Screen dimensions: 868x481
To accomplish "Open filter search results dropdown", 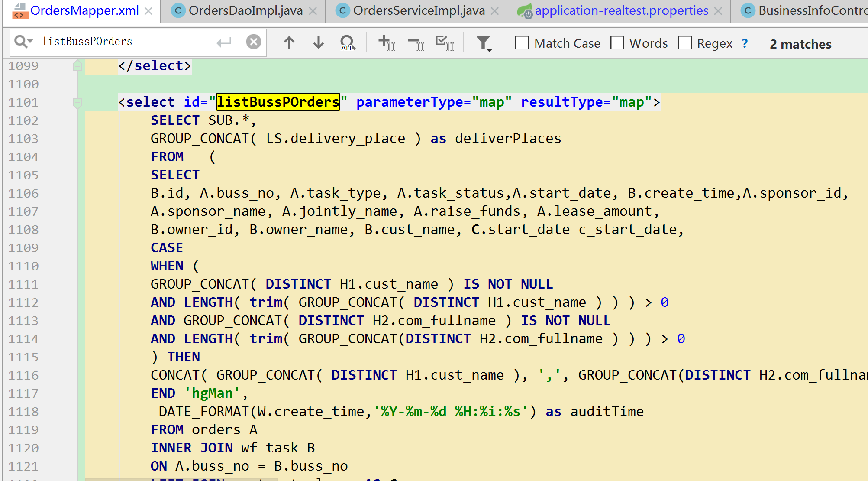I will tap(484, 43).
